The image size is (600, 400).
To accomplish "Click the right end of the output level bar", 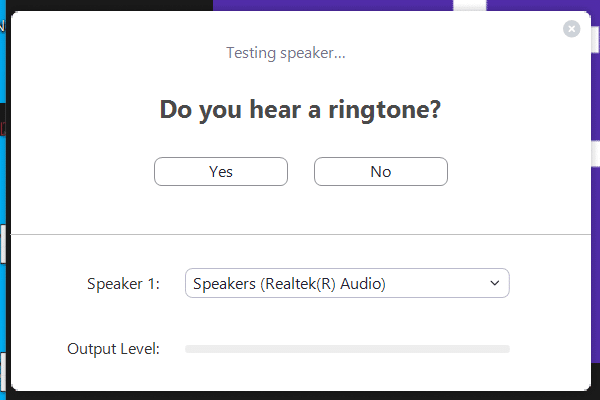I will tap(505, 349).
